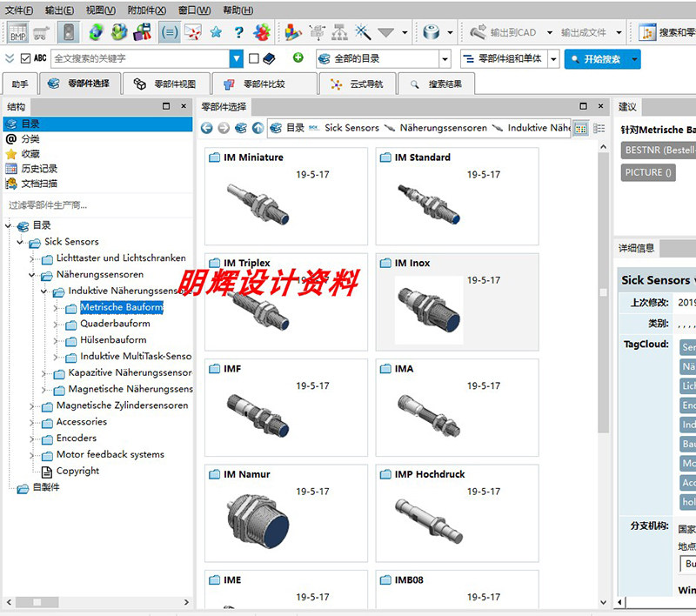The image size is (696, 616).
Task: Open the 输出成文件 dropdown arrow
Action: (x=619, y=32)
